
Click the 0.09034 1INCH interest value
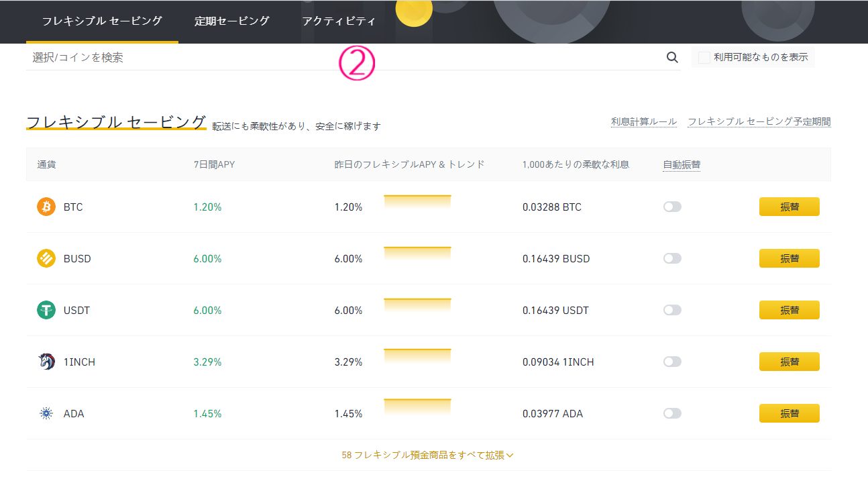(x=558, y=362)
